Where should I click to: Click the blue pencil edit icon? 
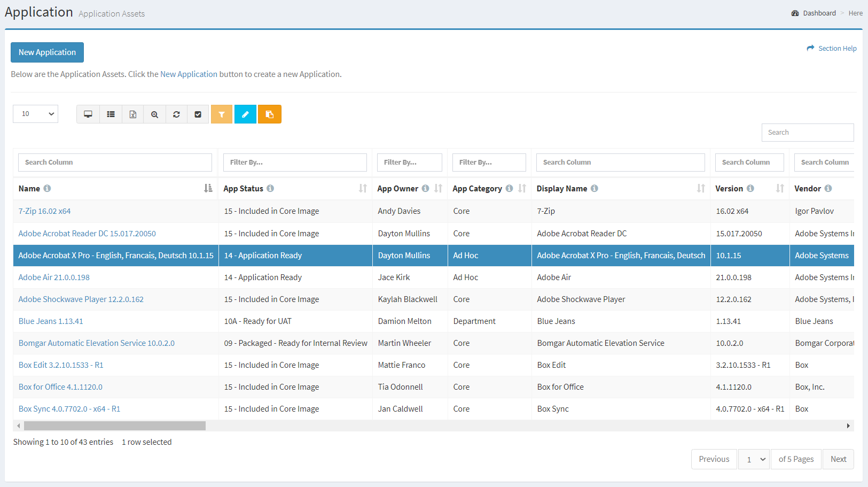[x=245, y=114]
